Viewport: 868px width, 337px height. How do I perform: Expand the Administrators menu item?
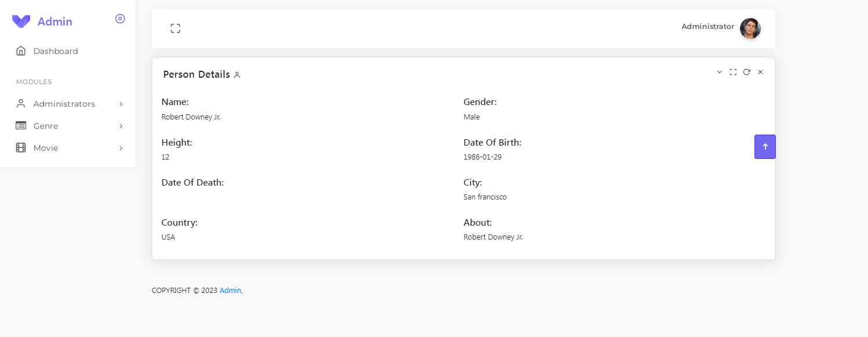(x=121, y=103)
